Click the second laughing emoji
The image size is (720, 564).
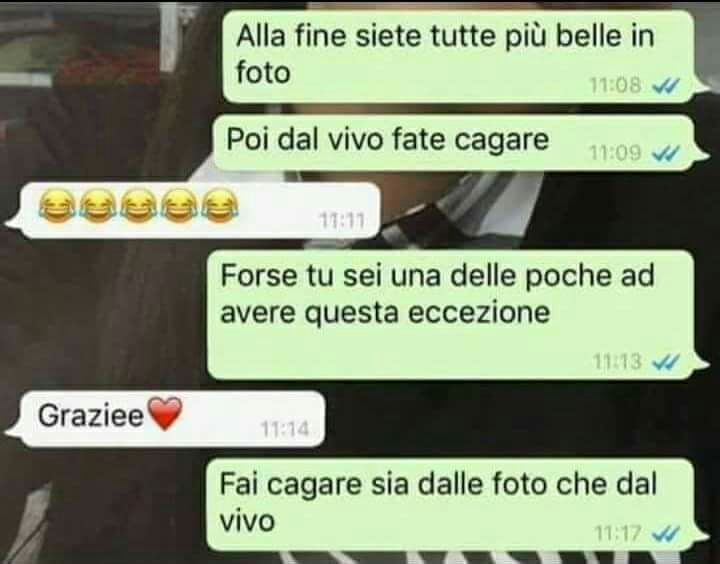(98, 207)
